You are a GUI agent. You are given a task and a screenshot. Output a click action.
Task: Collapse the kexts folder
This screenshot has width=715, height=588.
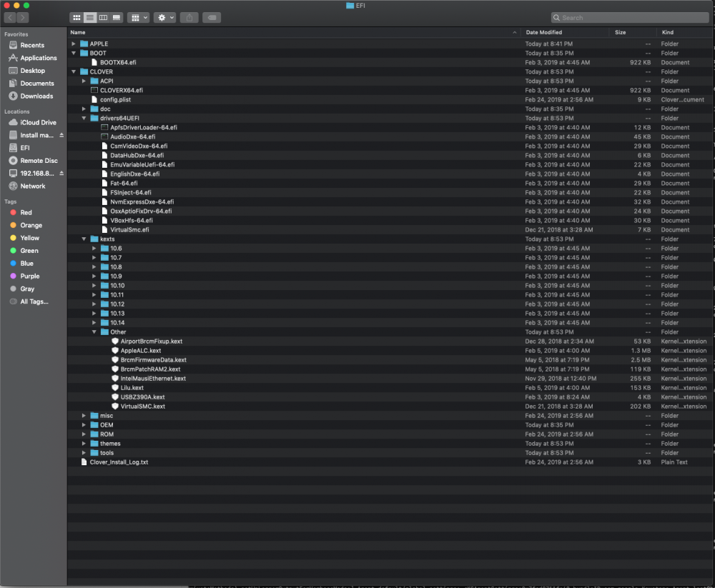pos(84,239)
